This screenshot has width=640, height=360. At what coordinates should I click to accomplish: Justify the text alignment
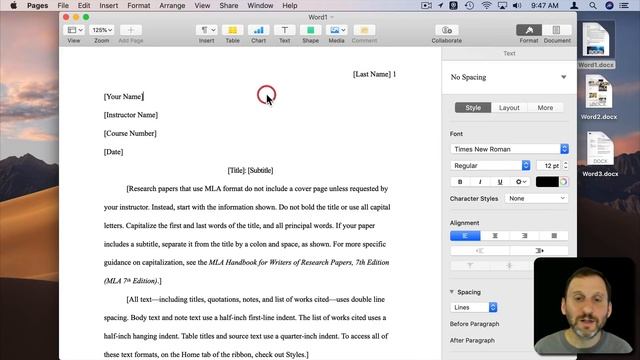click(554, 236)
